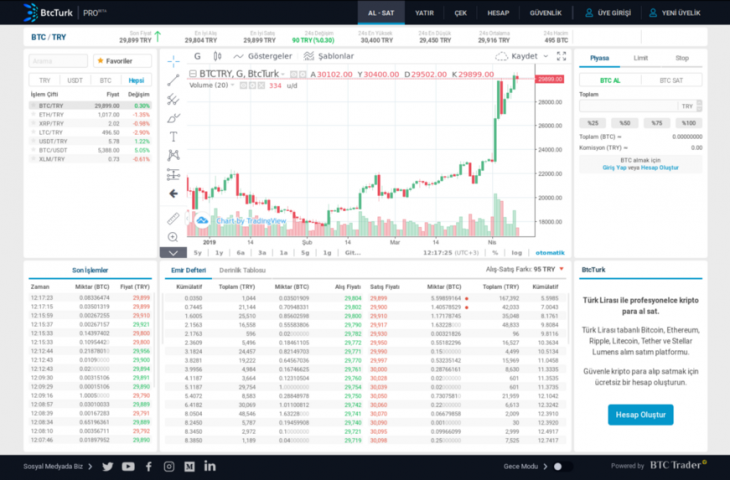Toggle percent scale on chart

coord(495,253)
